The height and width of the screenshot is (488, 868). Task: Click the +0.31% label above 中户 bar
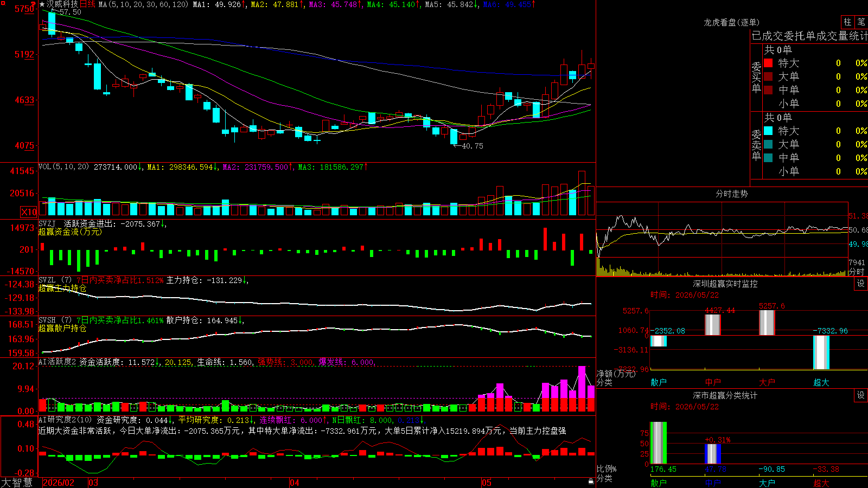click(x=718, y=440)
